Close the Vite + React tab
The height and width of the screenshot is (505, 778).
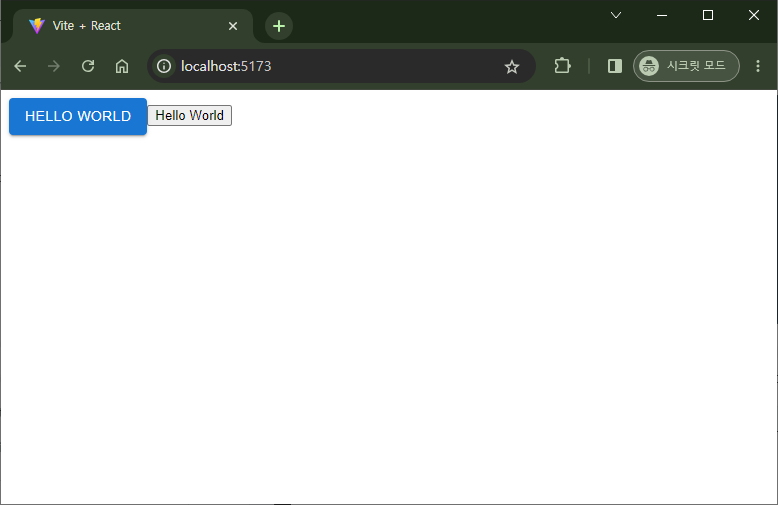coord(233,26)
